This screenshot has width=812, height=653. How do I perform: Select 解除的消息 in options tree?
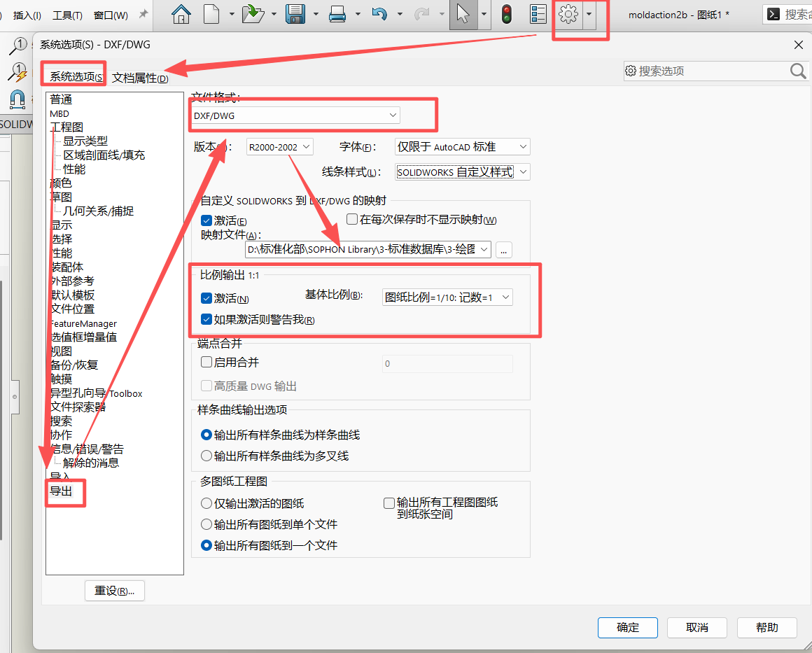click(x=91, y=463)
